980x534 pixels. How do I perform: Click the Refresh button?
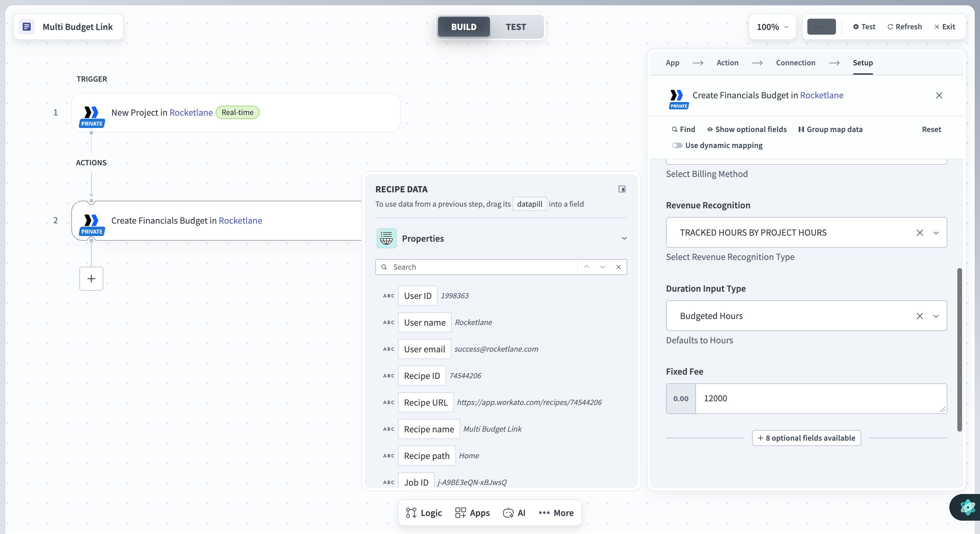904,27
